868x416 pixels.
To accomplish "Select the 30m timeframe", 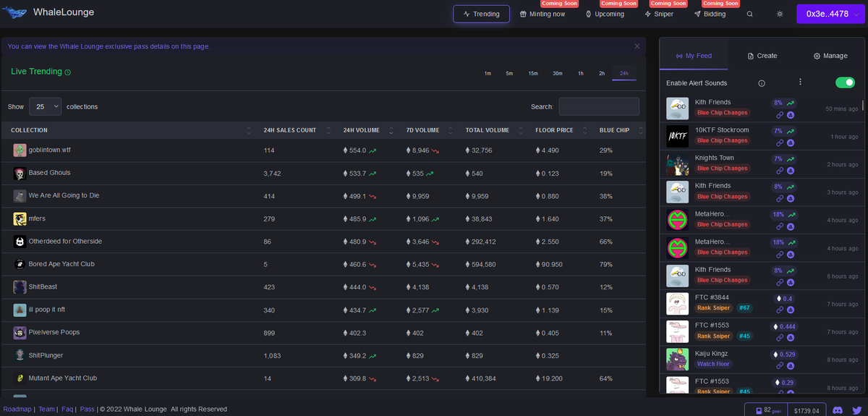I will [558, 73].
